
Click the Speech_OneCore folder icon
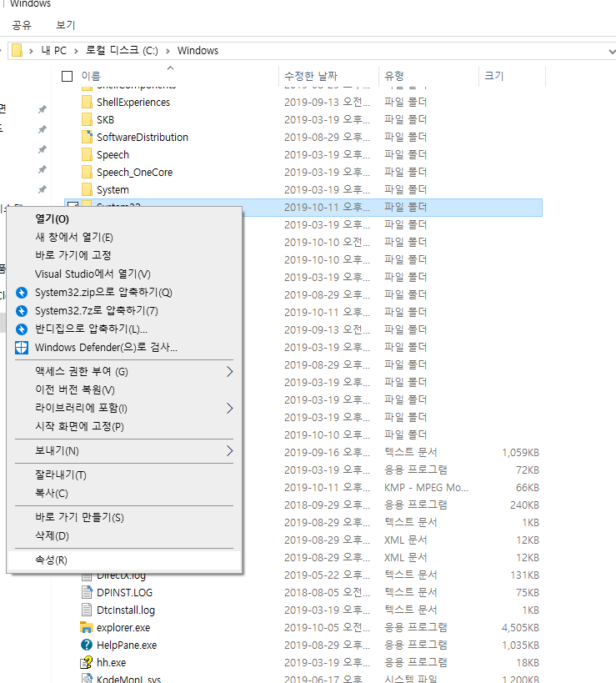point(87,172)
